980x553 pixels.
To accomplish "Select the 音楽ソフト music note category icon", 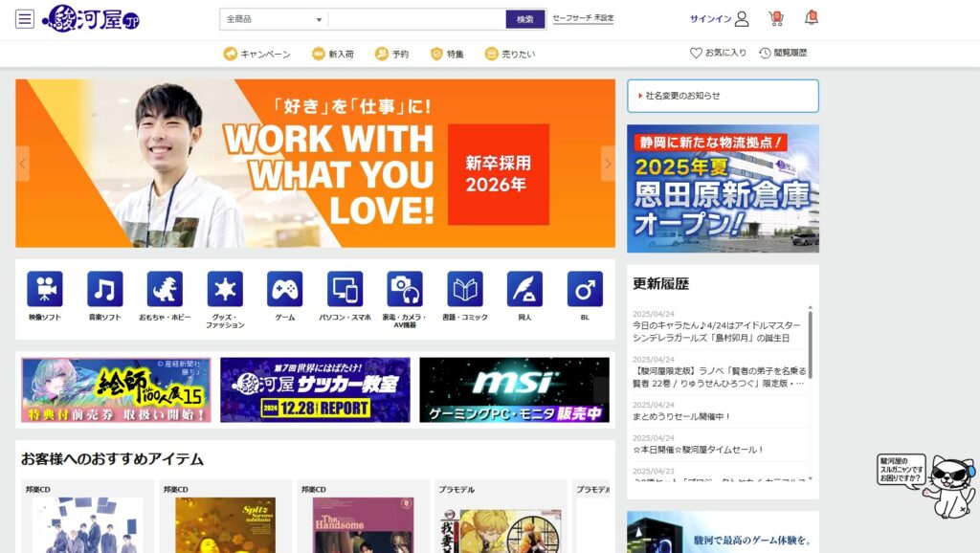I will (105, 289).
